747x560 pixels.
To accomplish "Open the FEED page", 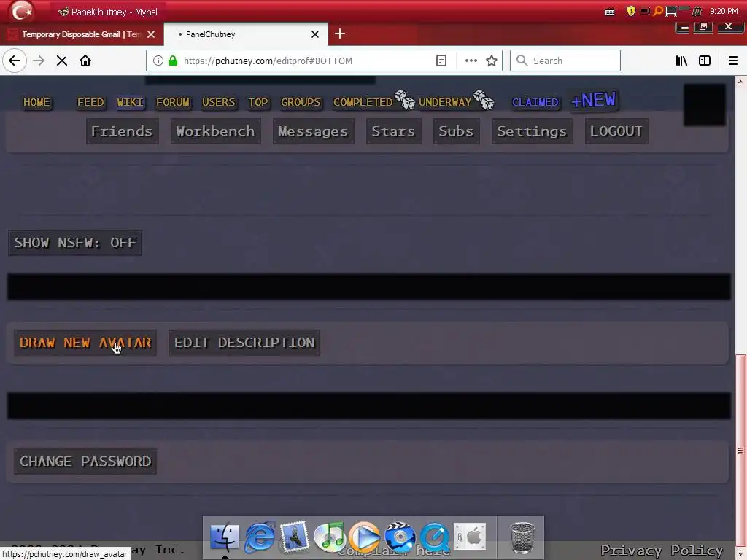I will [90, 102].
